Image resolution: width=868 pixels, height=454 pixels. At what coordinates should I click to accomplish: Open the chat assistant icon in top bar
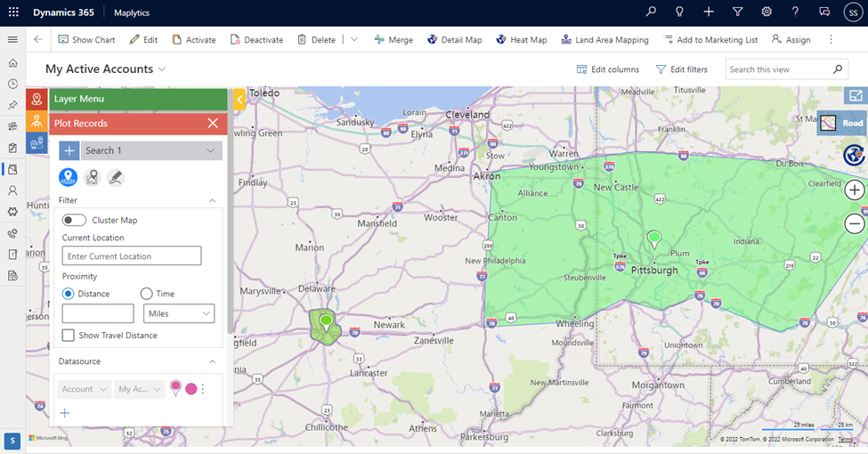824,12
